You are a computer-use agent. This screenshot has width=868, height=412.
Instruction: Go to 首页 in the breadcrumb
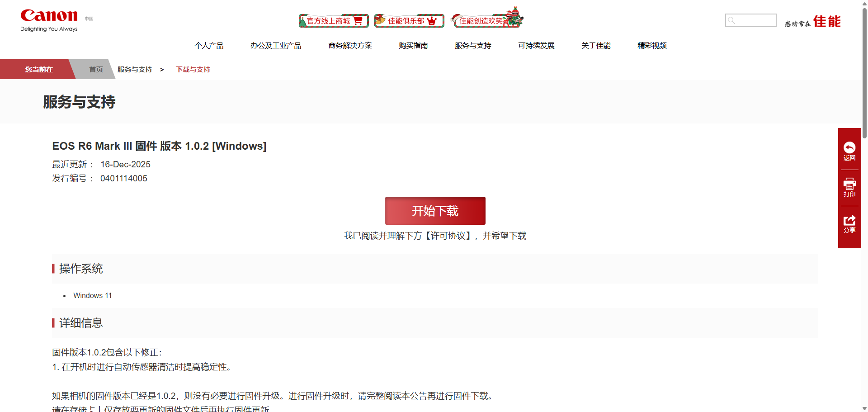point(96,69)
